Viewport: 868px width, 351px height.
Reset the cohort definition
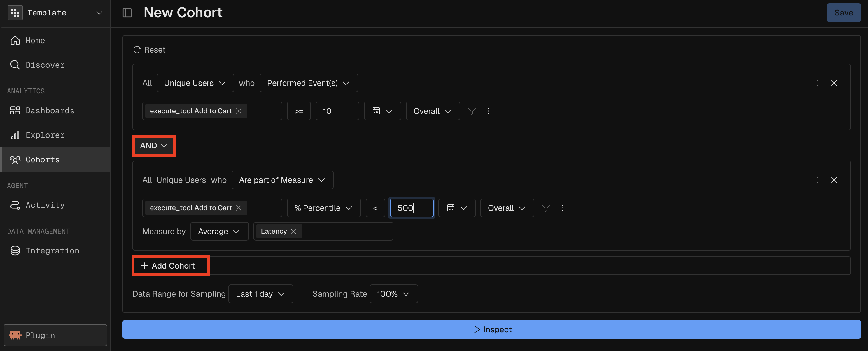click(149, 50)
